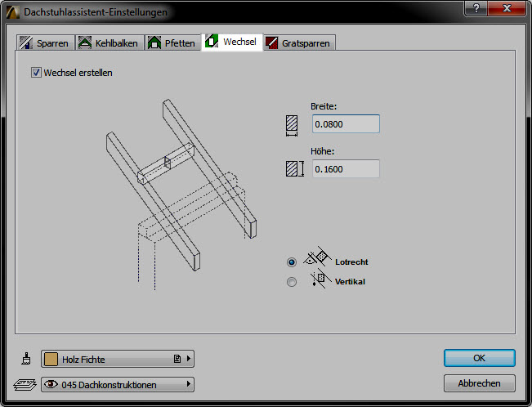The image size is (532, 407).
Task: Open the 045 Dachkonstruktionen layer dropdown
Action: point(118,384)
